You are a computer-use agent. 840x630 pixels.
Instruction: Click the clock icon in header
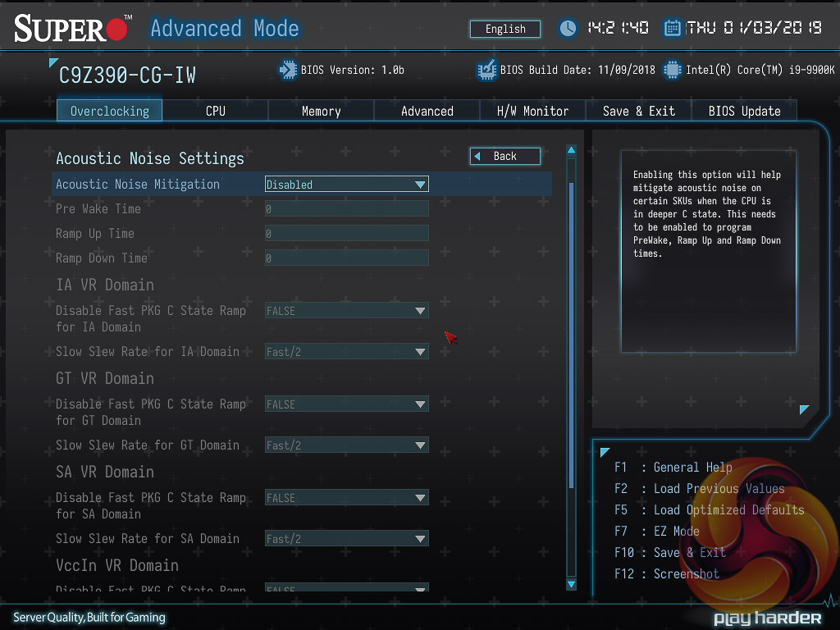click(x=568, y=28)
